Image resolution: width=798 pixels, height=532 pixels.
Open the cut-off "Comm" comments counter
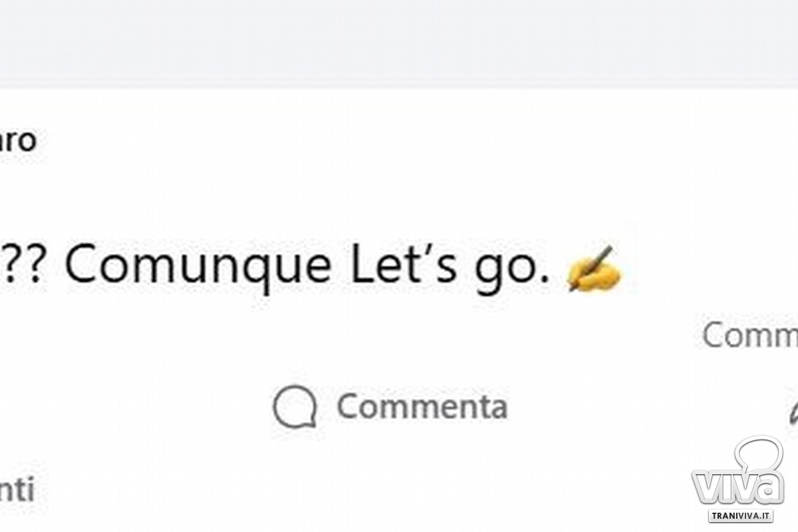click(750, 336)
